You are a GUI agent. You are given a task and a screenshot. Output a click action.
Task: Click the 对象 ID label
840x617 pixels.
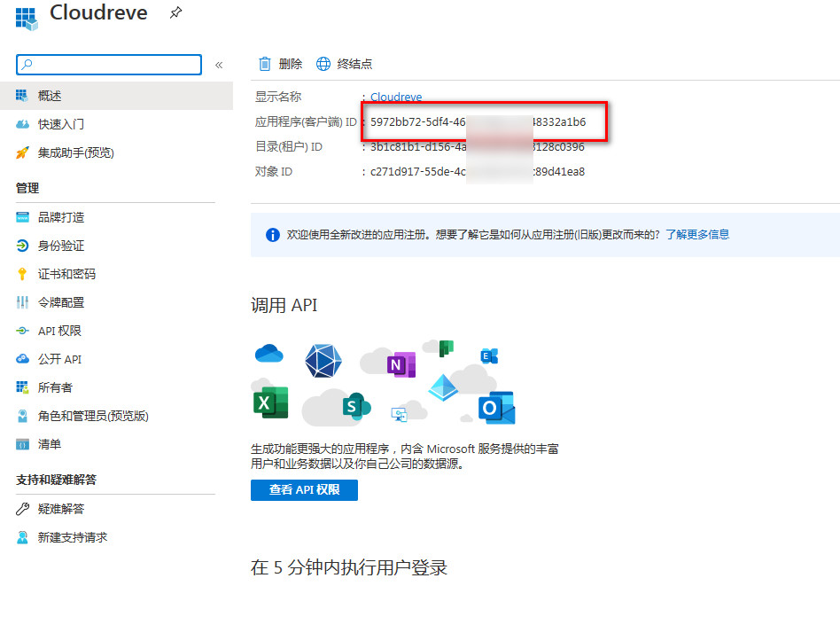coord(274,172)
